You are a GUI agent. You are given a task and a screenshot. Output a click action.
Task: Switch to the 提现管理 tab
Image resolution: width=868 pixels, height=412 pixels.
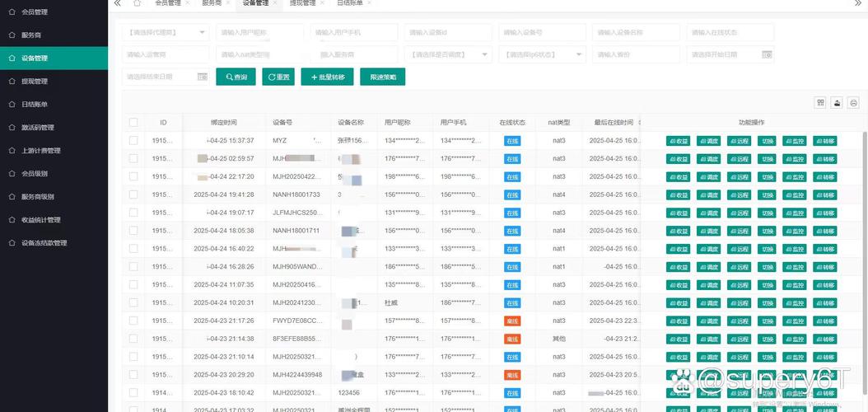(x=303, y=2)
